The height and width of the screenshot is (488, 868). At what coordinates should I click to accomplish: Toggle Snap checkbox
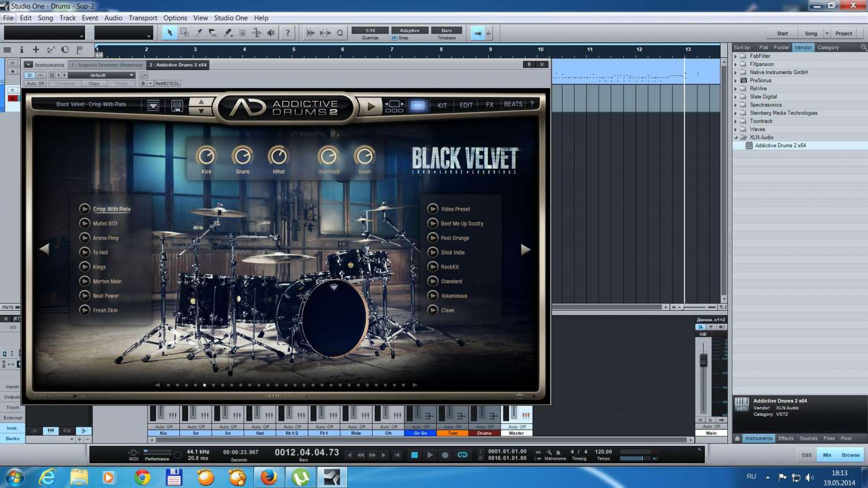click(395, 38)
